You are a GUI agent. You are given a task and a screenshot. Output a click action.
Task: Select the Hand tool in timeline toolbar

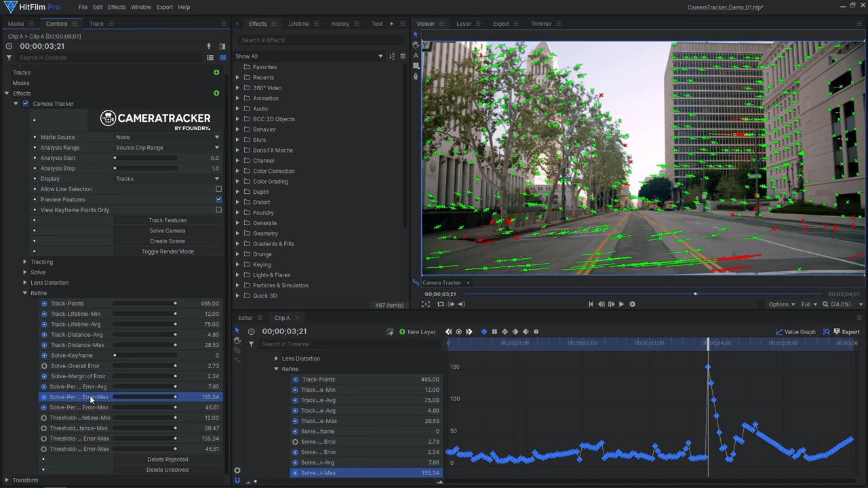[237, 340]
